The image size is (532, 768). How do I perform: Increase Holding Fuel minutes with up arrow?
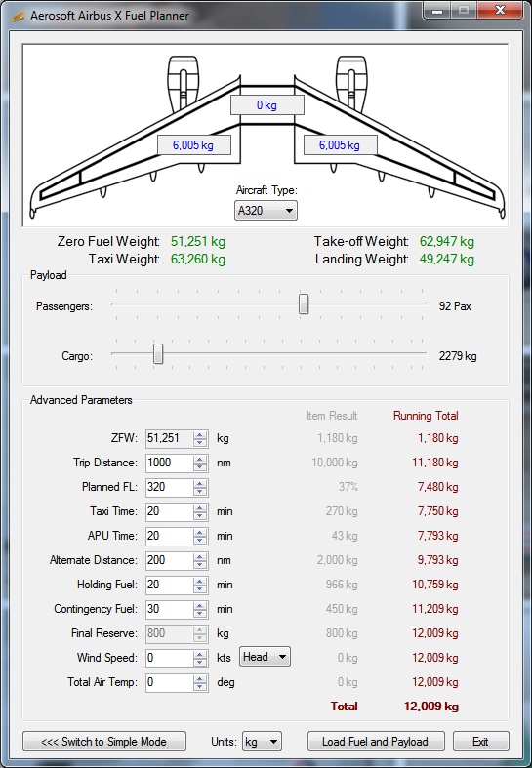pyautogui.click(x=200, y=581)
